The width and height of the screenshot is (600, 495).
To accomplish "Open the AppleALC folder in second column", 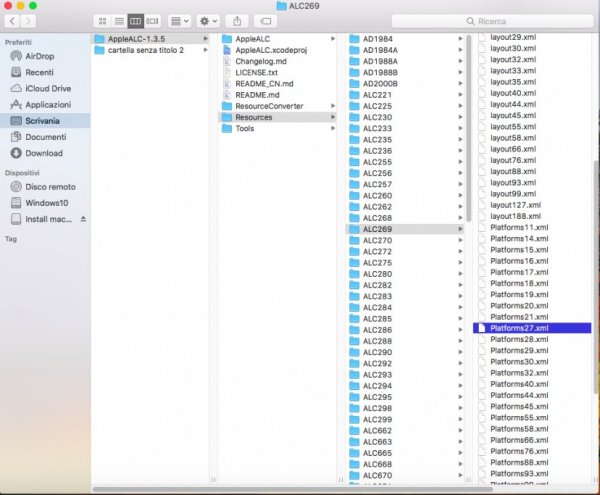I will tap(277, 39).
